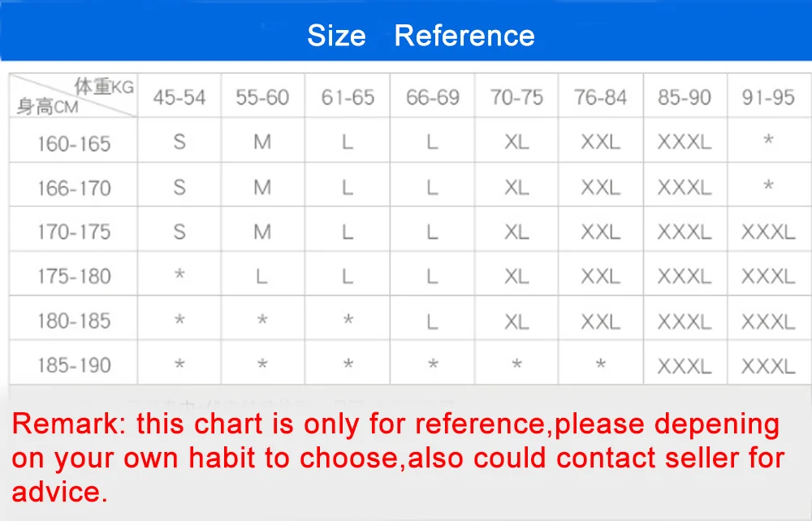Click the weight/height diagonal corner cell

click(x=74, y=95)
